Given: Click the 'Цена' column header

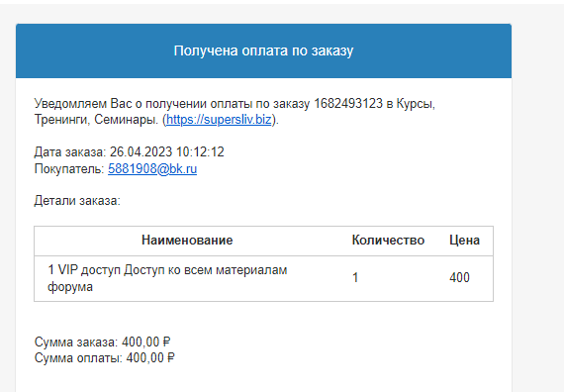Looking at the screenshot, I should coord(464,241).
